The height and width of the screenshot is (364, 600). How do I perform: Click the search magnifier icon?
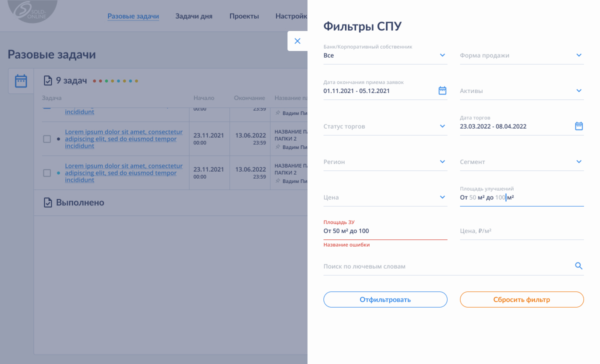point(579,266)
